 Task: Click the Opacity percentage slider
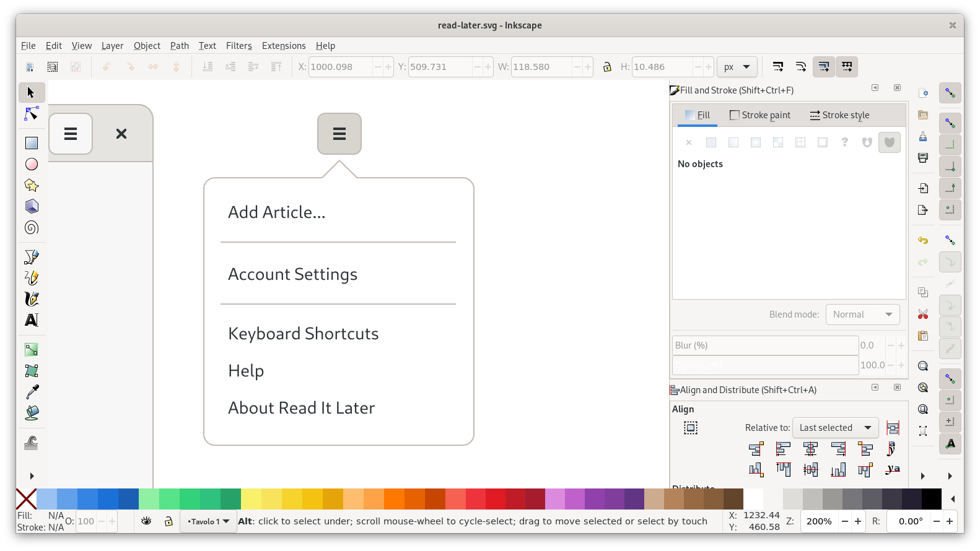(x=766, y=365)
